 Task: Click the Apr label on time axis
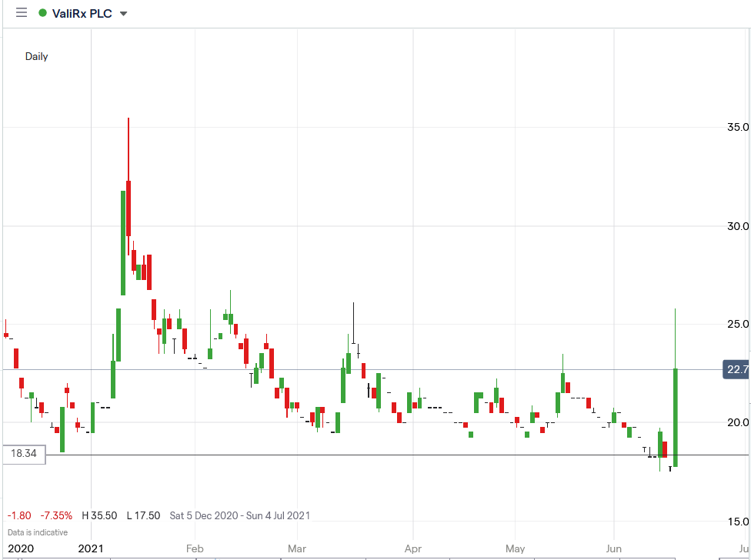coord(413,548)
